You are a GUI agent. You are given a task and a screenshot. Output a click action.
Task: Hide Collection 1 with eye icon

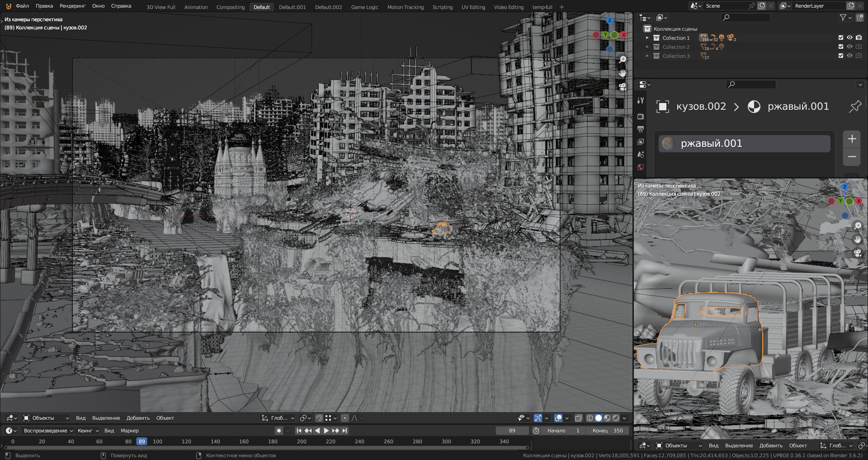(x=849, y=38)
